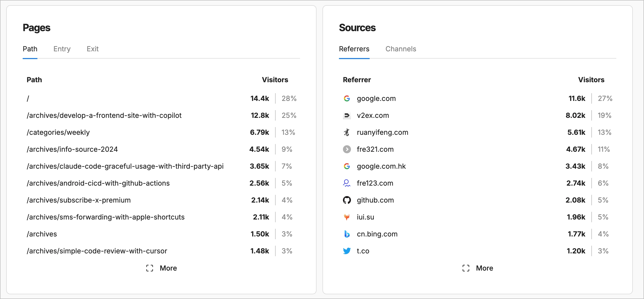Open the Channels sources tab
Screen dimensions: 644x299
401,49
